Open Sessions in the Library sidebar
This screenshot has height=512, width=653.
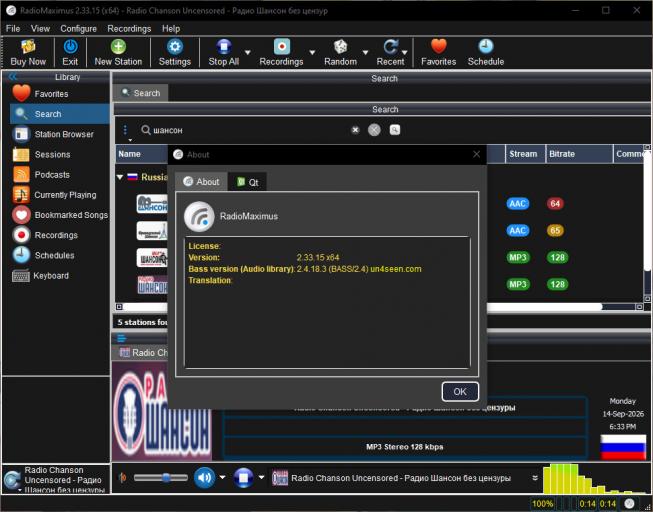(x=60, y=155)
